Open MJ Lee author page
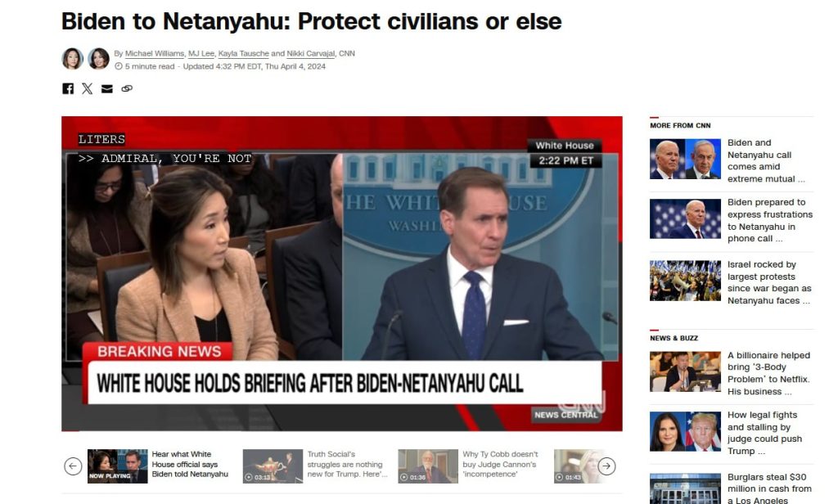This screenshot has width=838, height=504. coord(201,53)
